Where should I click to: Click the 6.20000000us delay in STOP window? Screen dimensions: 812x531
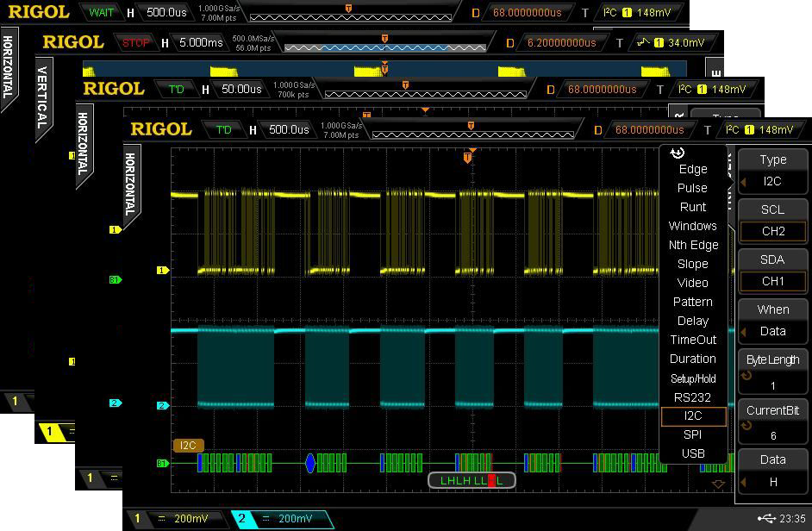tap(562, 43)
